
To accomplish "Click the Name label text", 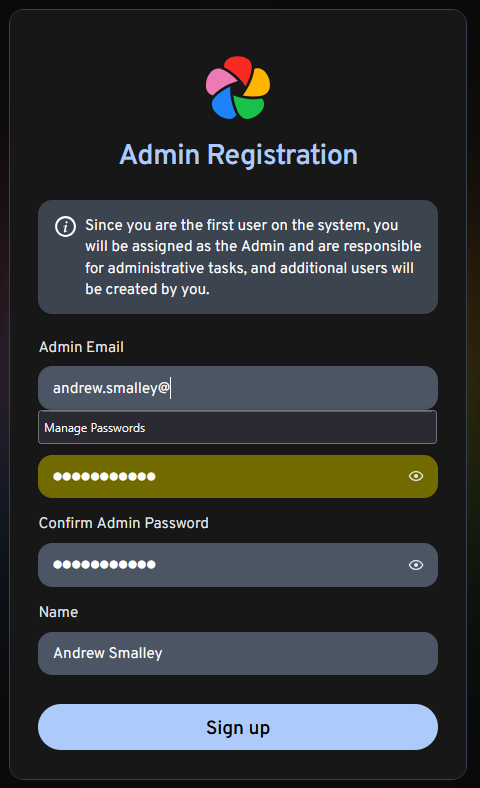I will 58,612.
